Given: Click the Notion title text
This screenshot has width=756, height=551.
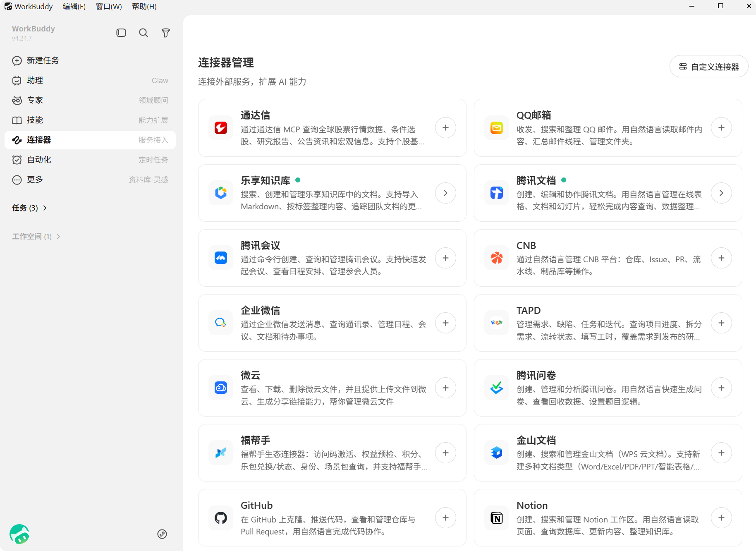Looking at the screenshot, I should pos(532,505).
